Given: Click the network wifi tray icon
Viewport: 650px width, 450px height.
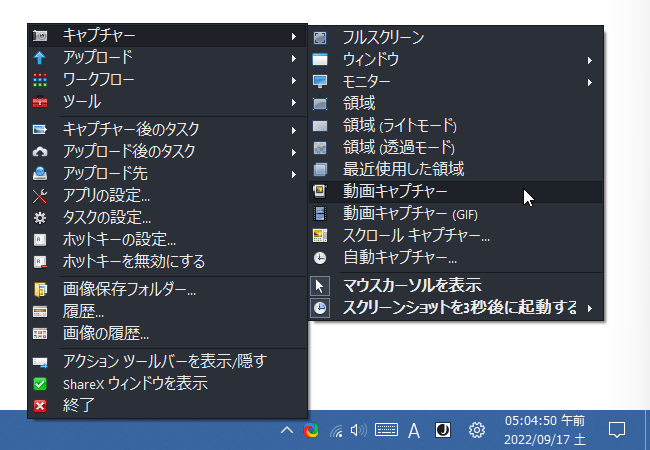Looking at the screenshot, I should [336, 431].
